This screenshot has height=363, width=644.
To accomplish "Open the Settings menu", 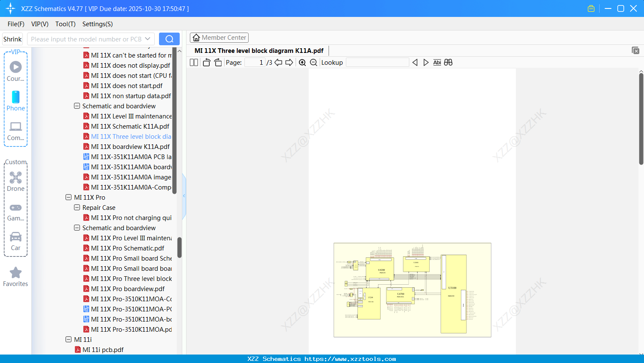I will tap(97, 24).
